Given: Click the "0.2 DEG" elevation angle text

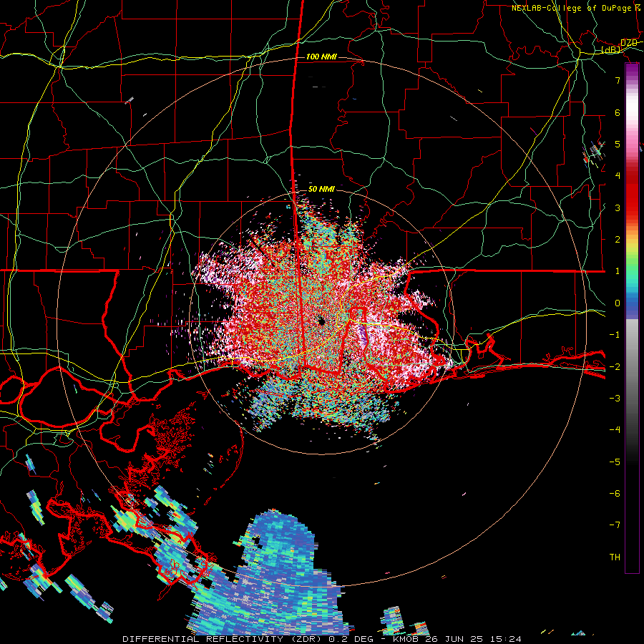Looking at the screenshot, I should tap(351, 639).
